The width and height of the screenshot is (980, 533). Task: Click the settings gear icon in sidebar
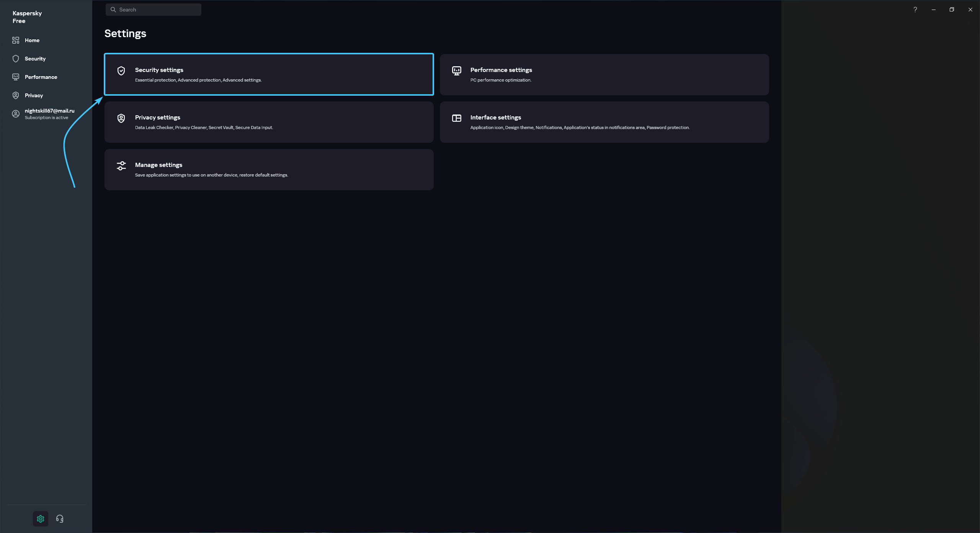[x=41, y=518]
